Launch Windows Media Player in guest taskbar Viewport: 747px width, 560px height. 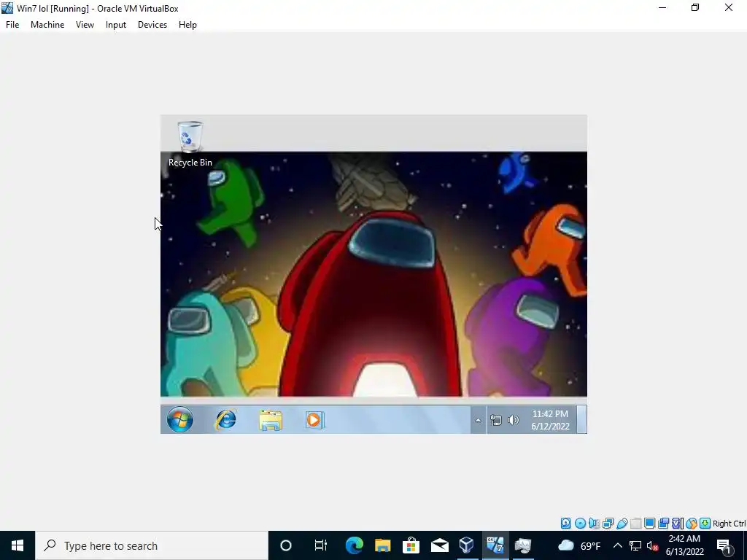(314, 420)
